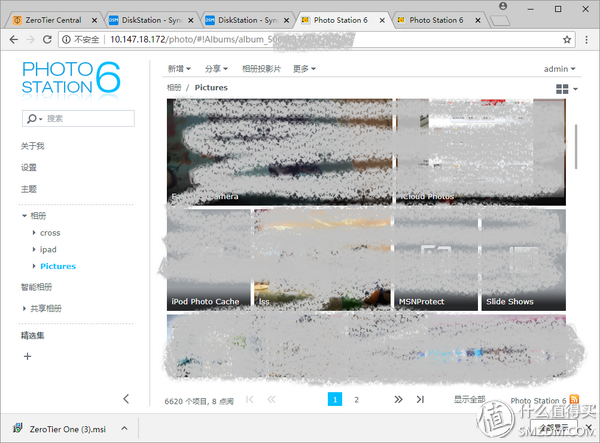Viewport: 600px width, 443px height.
Task: Click the browser address bar
Action: pyautogui.click(x=317, y=39)
